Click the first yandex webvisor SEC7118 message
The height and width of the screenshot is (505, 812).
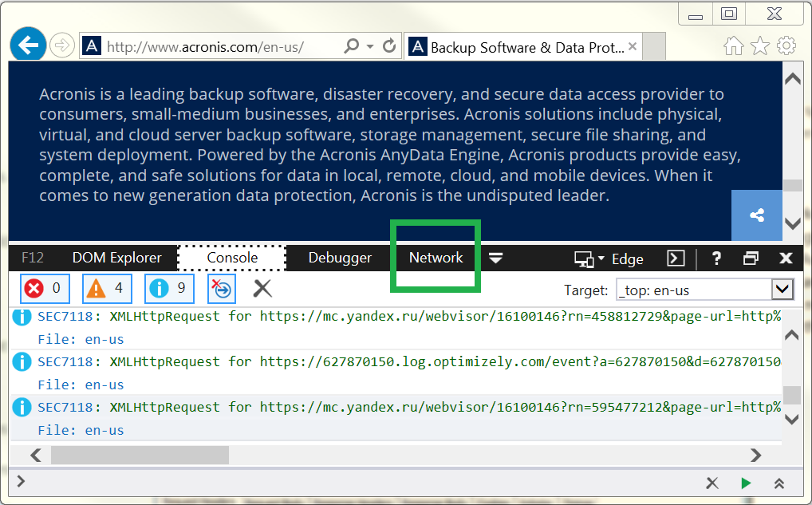(409, 317)
